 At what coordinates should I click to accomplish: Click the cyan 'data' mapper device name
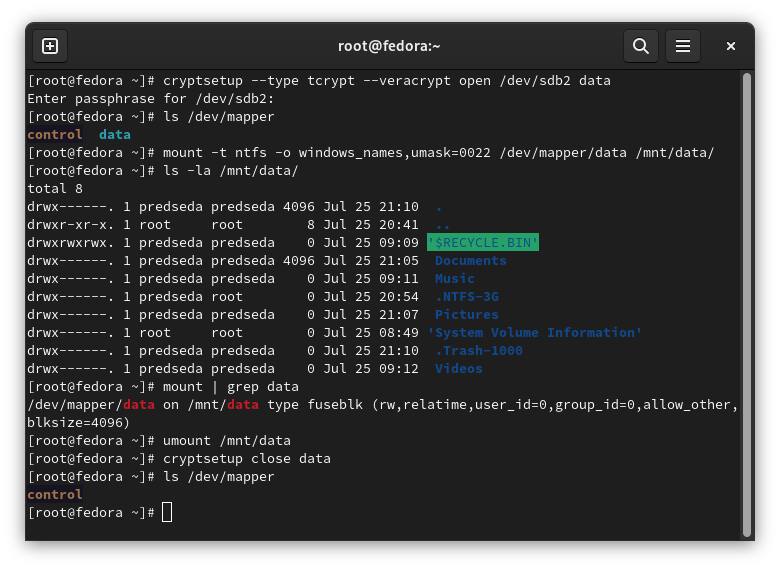click(x=114, y=134)
